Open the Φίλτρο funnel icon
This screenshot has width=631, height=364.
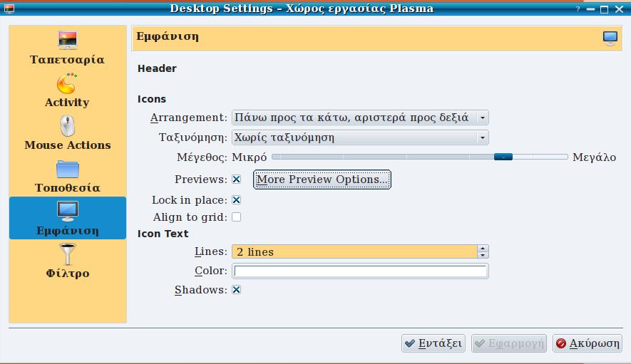[x=68, y=254]
